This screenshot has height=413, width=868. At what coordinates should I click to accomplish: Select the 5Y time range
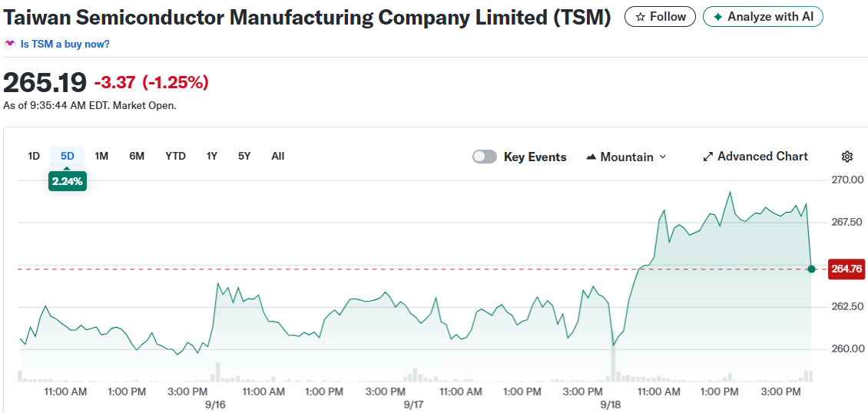pyautogui.click(x=245, y=157)
